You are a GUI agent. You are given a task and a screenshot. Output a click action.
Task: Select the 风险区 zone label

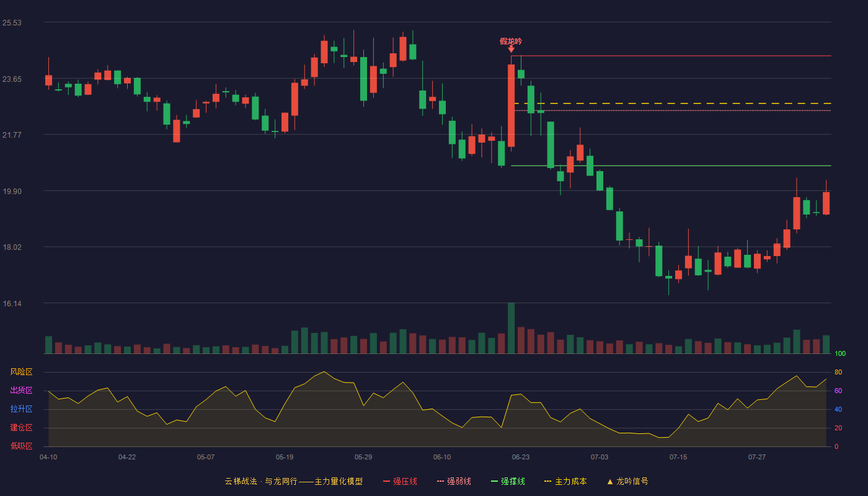tap(21, 372)
